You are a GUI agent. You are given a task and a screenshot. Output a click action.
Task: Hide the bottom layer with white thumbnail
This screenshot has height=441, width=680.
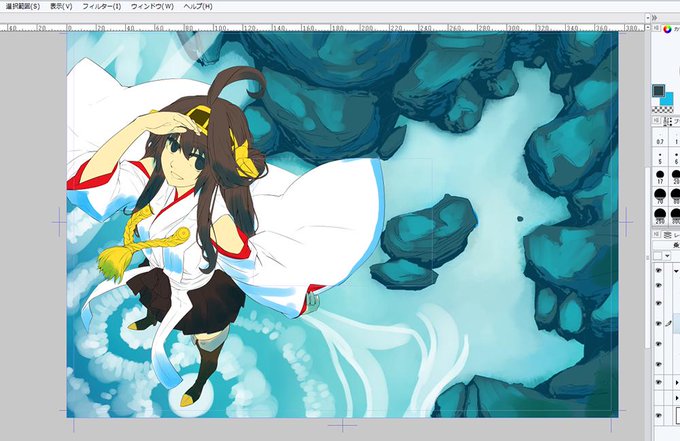coord(659,415)
